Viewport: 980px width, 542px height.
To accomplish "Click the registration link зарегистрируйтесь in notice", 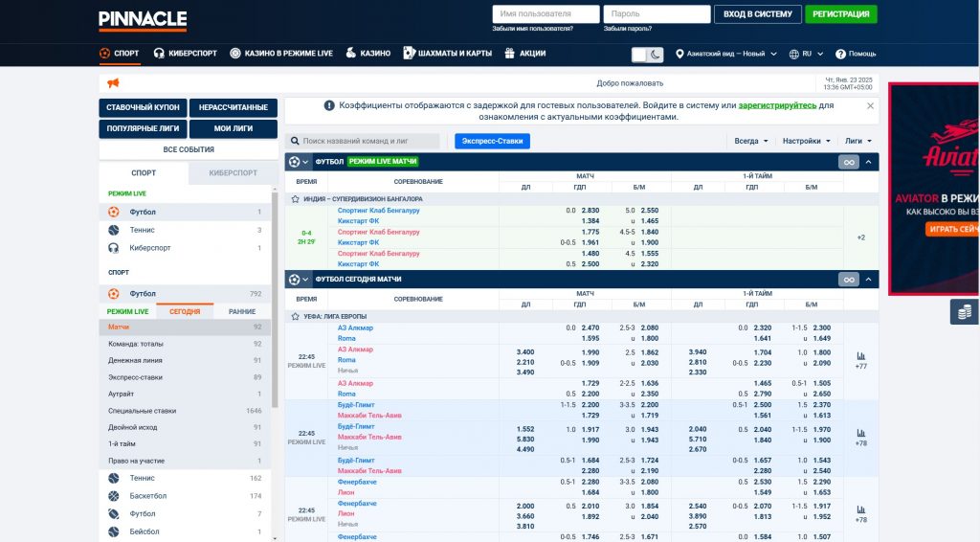I will tap(777, 105).
